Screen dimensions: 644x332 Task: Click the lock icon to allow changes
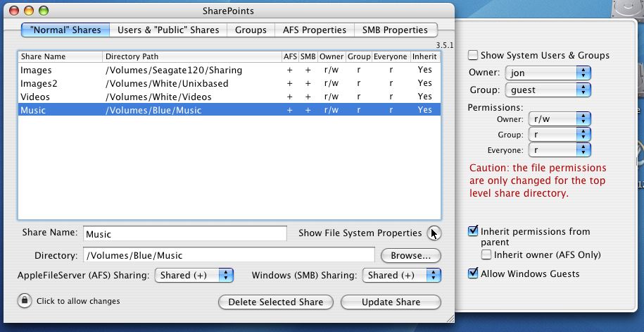pyautogui.click(x=25, y=301)
